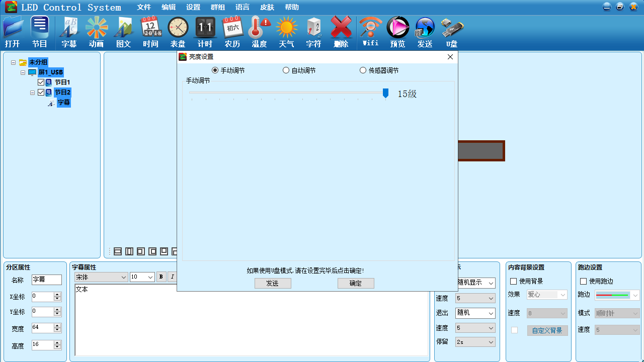Viewport: 644px width, 362px height.
Task: Click the 预览 preview icon
Action: click(397, 32)
